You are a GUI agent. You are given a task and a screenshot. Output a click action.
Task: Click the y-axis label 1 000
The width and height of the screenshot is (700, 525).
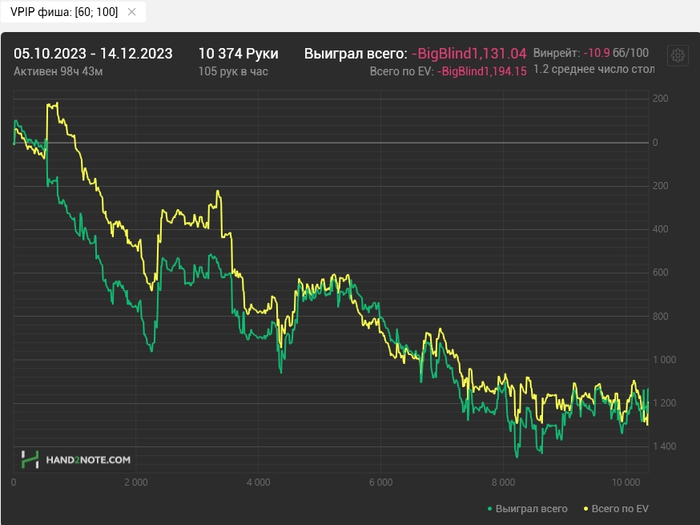(664, 360)
